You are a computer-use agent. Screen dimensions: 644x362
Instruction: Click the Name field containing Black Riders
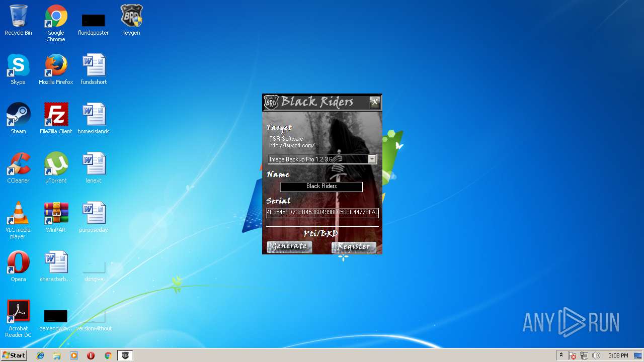321,187
